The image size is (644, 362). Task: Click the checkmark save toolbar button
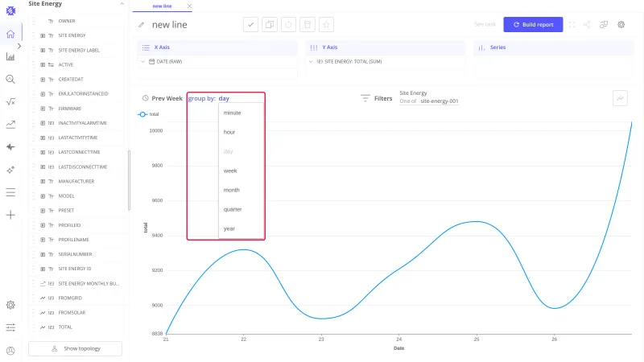click(250, 25)
